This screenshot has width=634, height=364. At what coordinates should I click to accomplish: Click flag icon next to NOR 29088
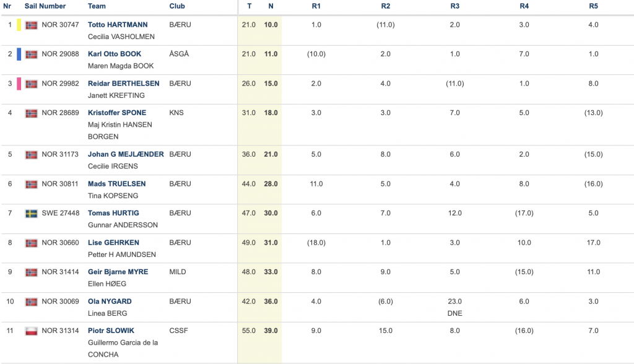(x=31, y=54)
